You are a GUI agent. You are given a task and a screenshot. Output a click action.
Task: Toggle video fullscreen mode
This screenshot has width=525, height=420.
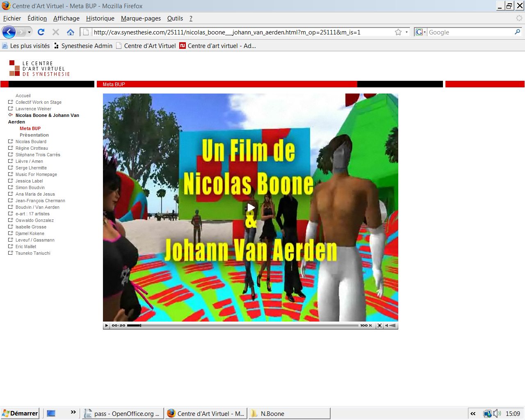pyautogui.click(x=379, y=325)
